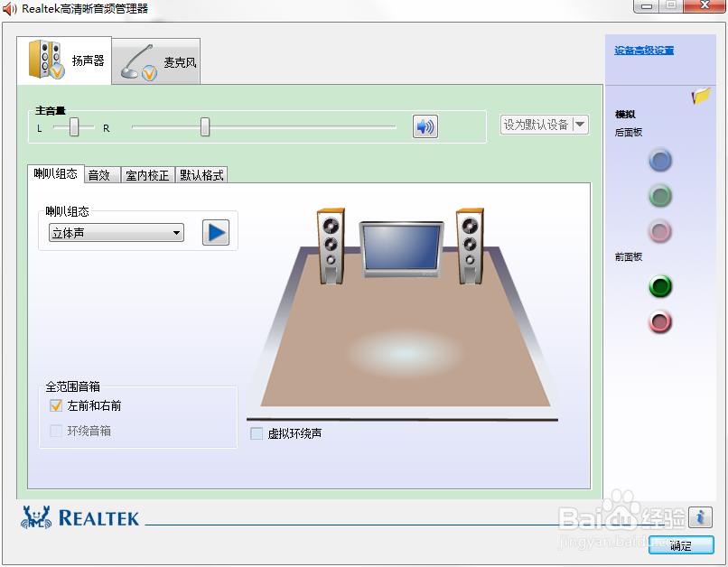
Task: Enable 虚拟环绕声 virtual surround checkbox
Action: point(257,433)
